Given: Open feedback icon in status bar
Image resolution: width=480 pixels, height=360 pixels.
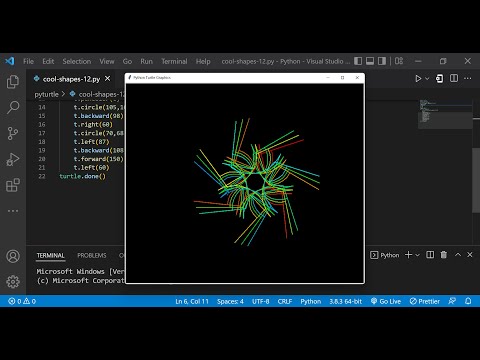Looking at the screenshot, I should (452, 301).
